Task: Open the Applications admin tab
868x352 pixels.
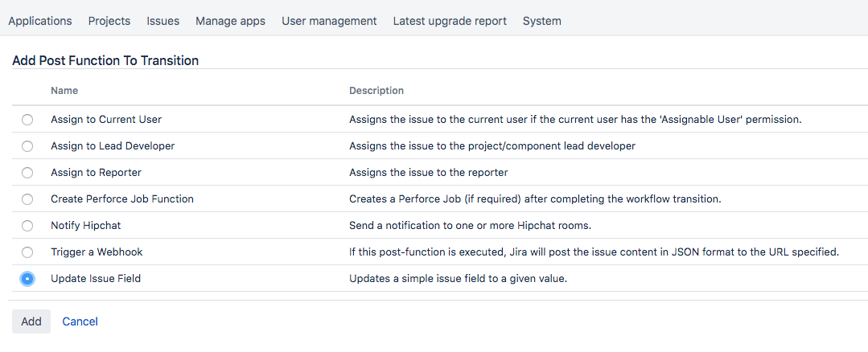Action: (40, 21)
